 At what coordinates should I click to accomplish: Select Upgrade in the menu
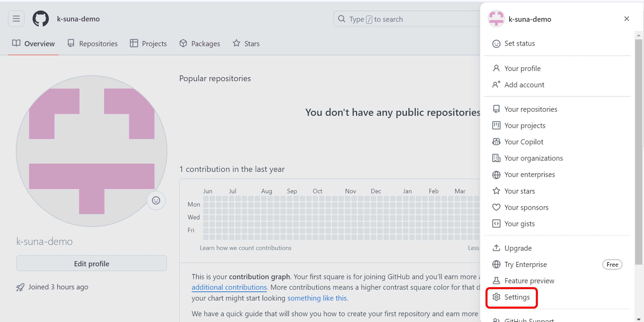[x=557, y=248]
